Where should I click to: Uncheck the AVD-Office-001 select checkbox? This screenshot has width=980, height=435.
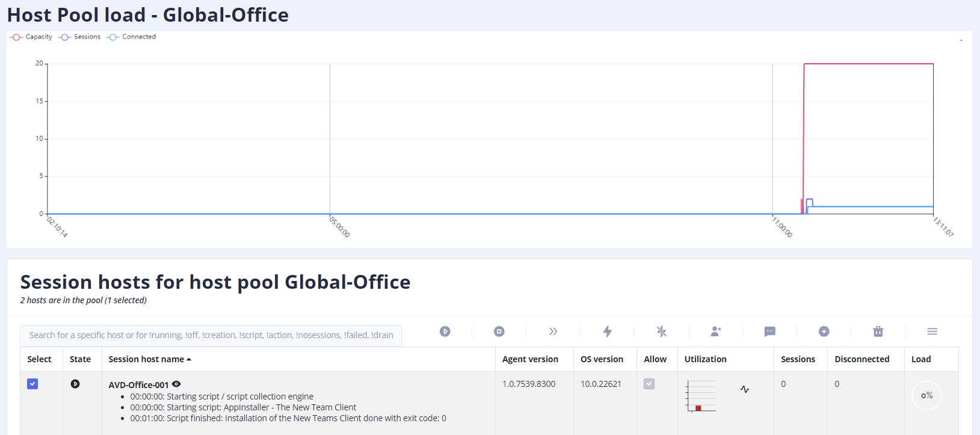[x=32, y=384]
